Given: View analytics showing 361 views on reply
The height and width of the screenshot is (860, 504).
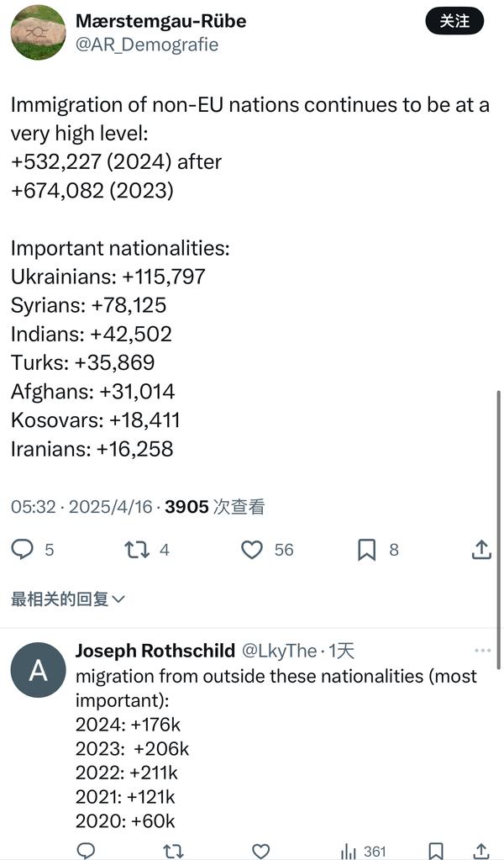Looking at the screenshot, I should point(363,851).
